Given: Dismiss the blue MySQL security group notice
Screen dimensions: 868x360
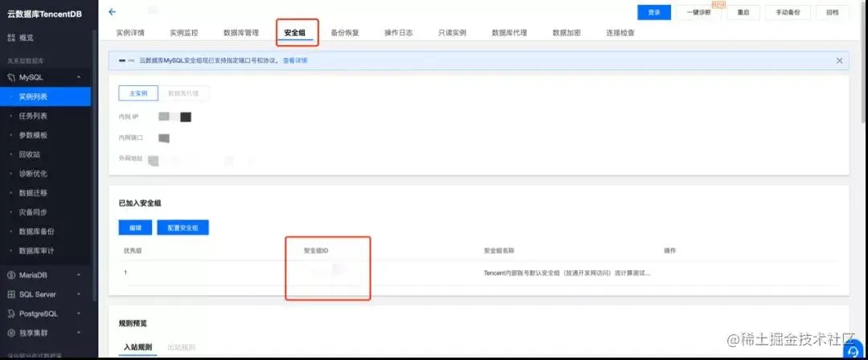Looking at the screenshot, I should click(839, 60).
